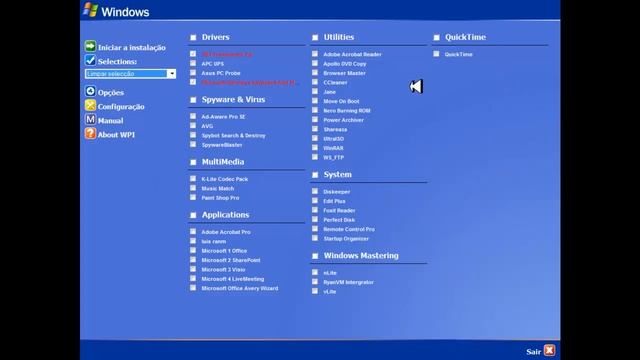
Task: Check the Remote Control Pro checkbox
Action: pos(315,229)
